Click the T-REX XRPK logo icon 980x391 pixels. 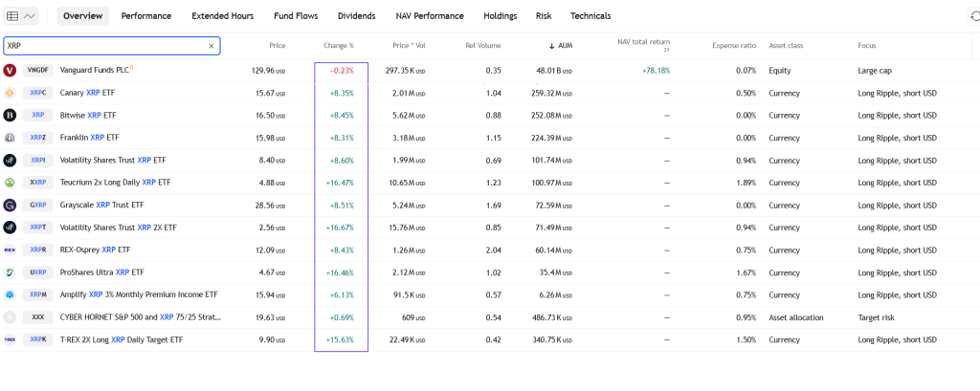[10, 339]
